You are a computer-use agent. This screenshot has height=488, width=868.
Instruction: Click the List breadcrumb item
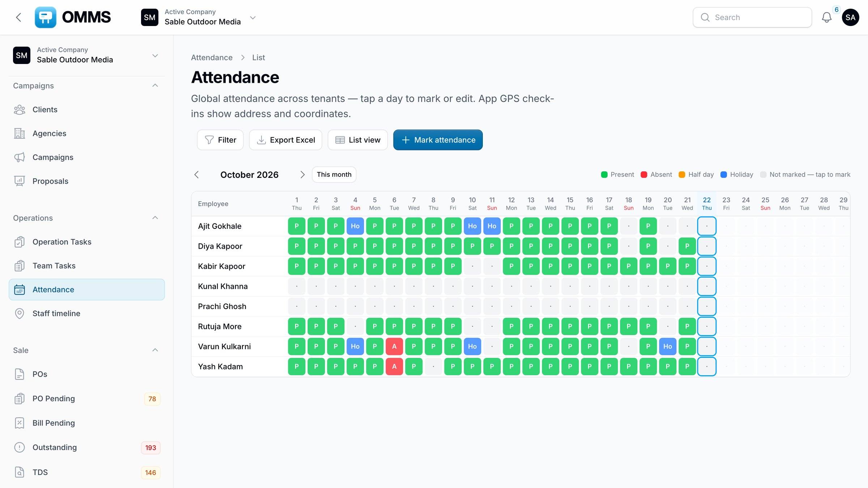[259, 57]
